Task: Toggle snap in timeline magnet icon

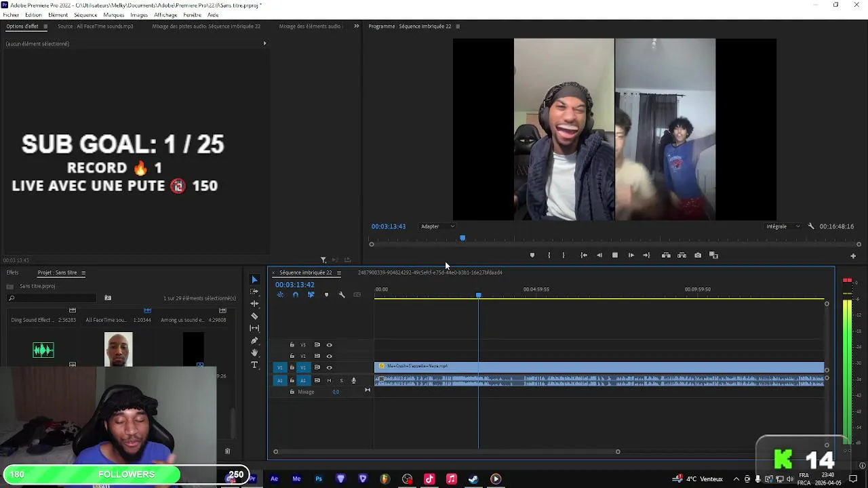Action: (x=295, y=295)
